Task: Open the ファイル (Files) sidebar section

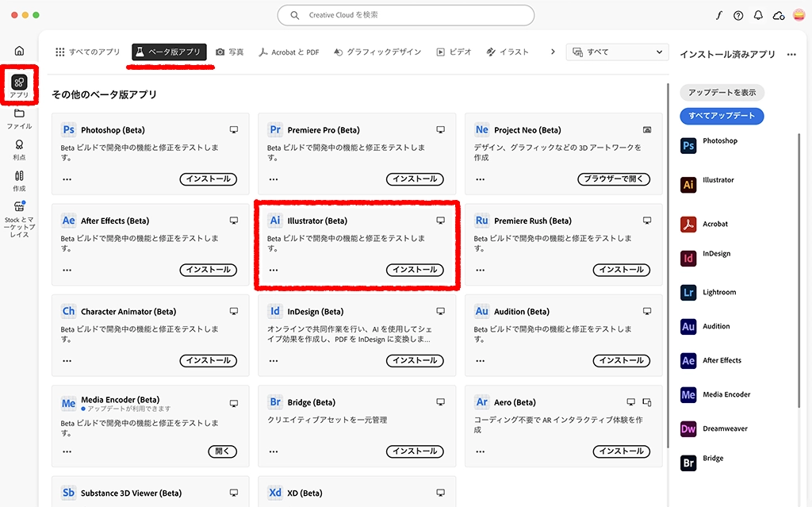Action: [x=19, y=118]
